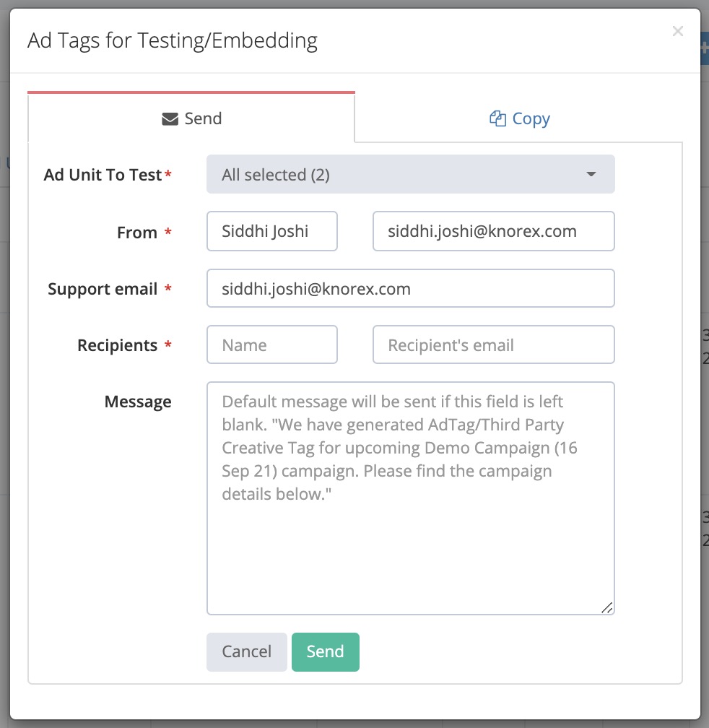Click the "Support email" field label
Viewport: 709px width, 728px height.
[x=103, y=290]
